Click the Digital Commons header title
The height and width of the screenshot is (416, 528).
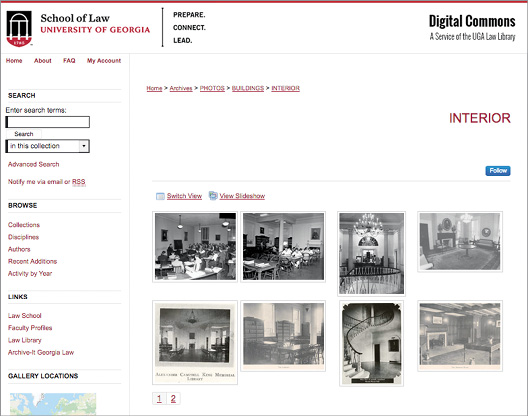tap(472, 21)
